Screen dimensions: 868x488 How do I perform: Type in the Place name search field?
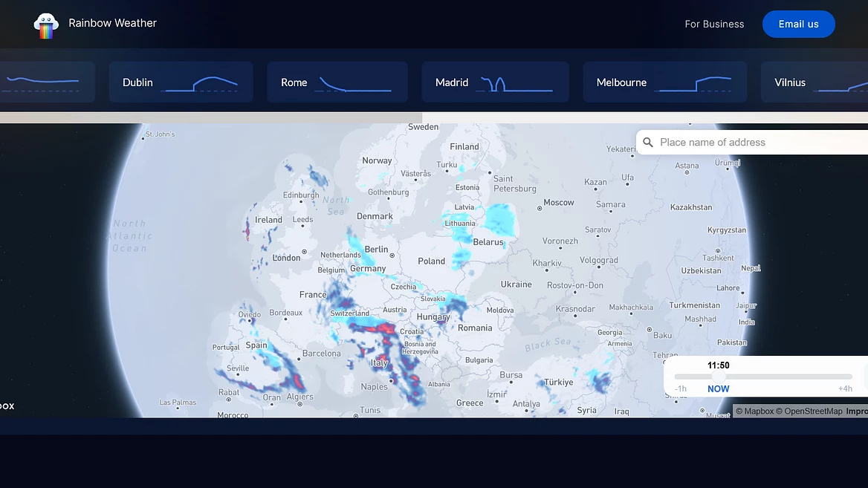tap(758, 143)
